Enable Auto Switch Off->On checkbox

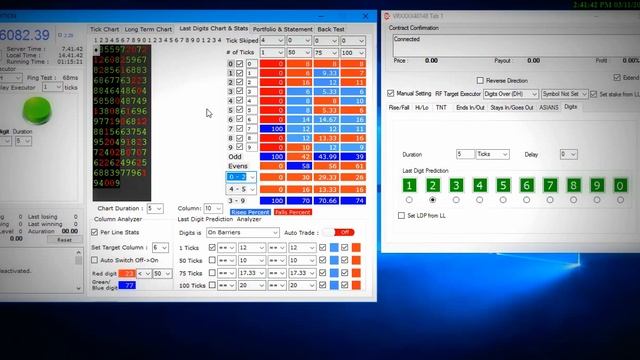95,260
